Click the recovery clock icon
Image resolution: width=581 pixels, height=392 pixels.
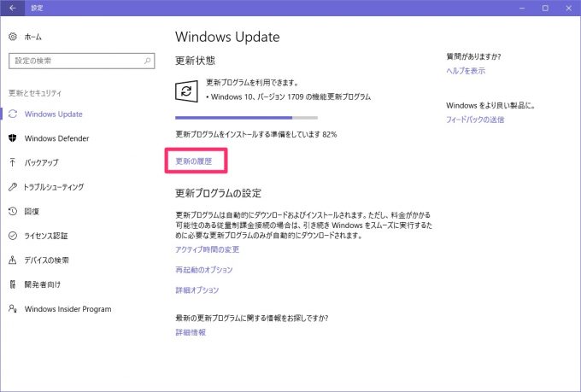(13, 211)
